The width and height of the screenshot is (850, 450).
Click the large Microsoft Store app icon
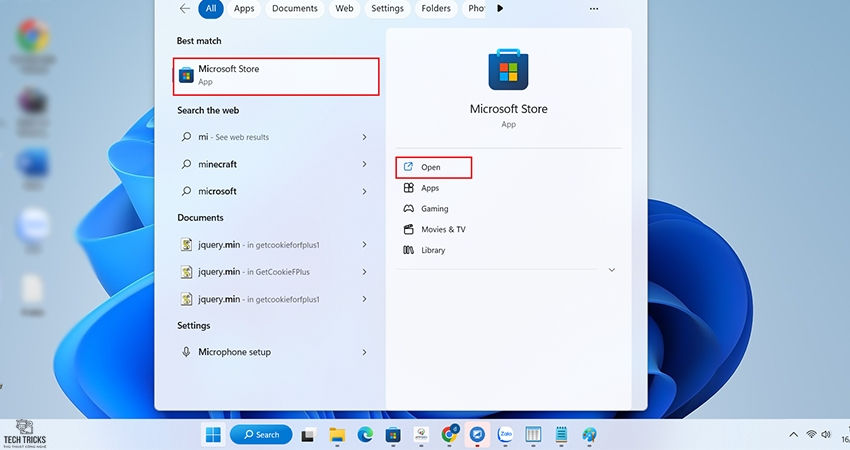[508, 69]
